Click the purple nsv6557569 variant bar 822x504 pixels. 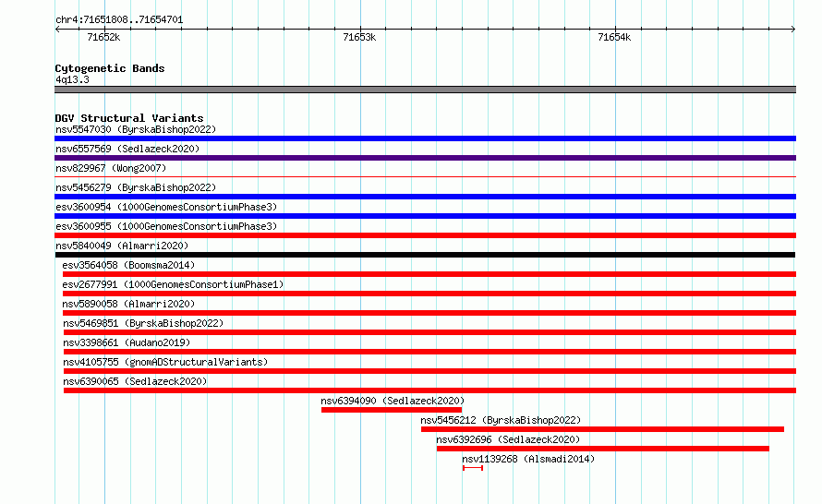click(x=425, y=158)
